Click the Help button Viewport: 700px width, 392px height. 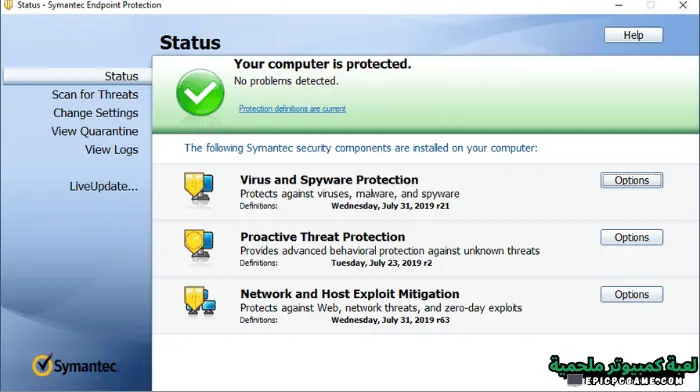(x=633, y=35)
